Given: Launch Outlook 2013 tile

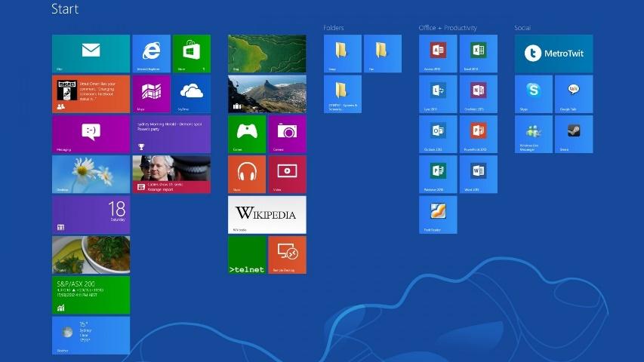Looking at the screenshot, I should click(438, 134).
